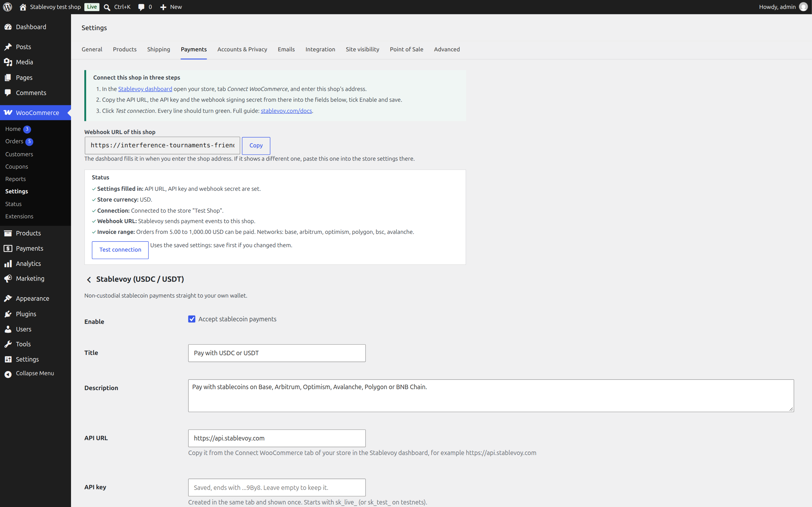Image resolution: width=812 pixels, height=507 pixels.
Task: Open the admin user avatar
Action: pyautogui.click(x=803, y=7)
